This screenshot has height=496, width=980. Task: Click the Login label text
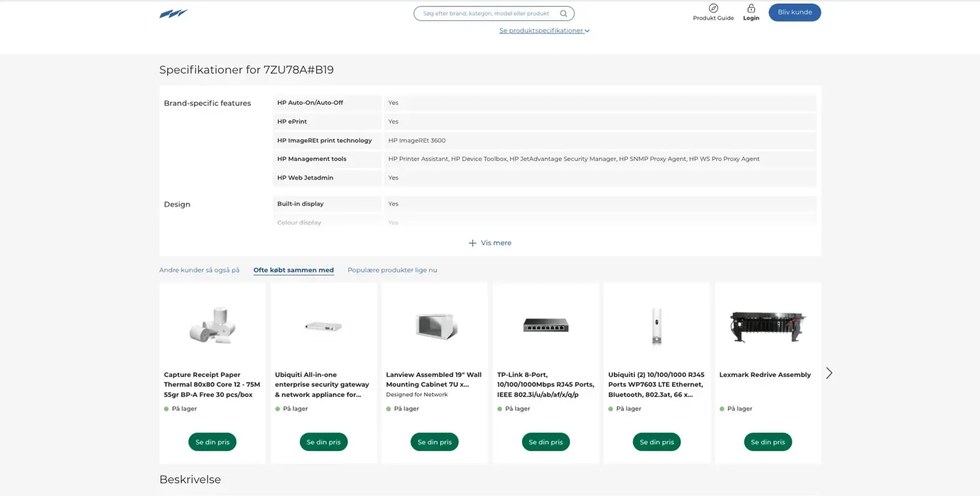pyautogui.click(x=751, y=18)
